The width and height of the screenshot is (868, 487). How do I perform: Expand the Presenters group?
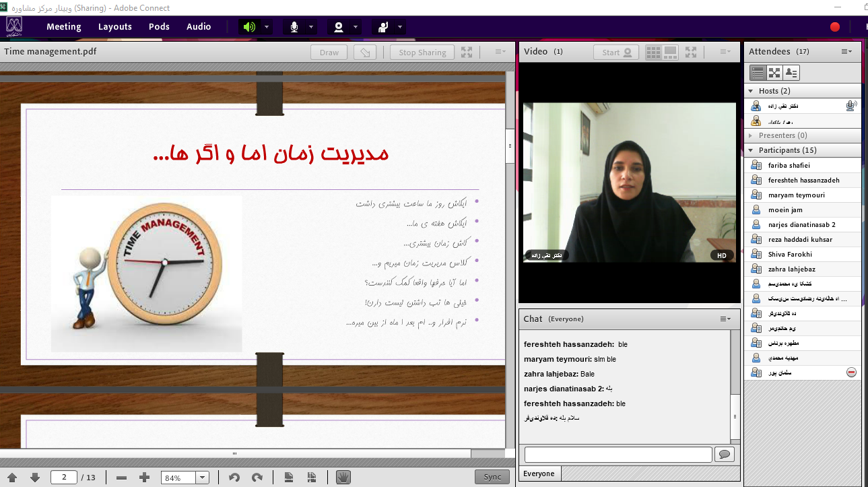[751, 135]
